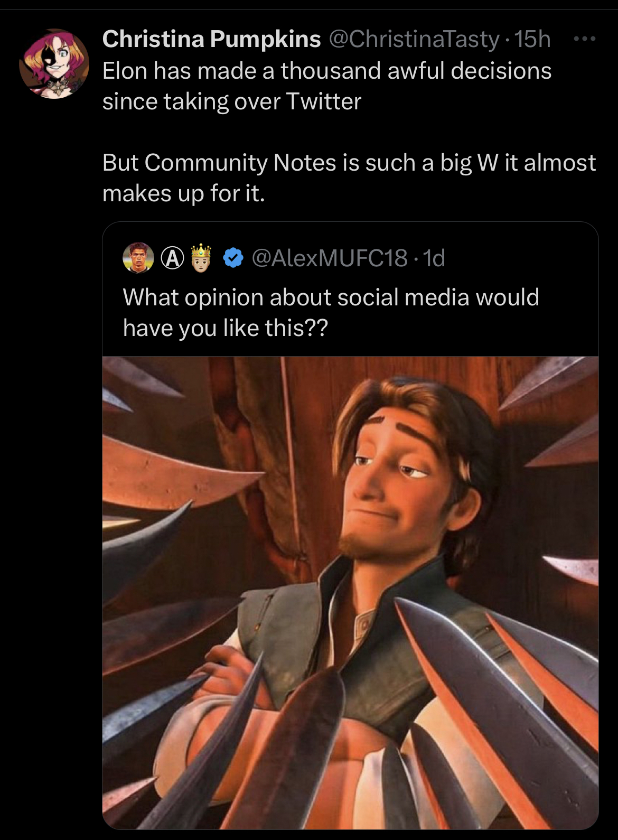Open the "Christina Pumpkins" display name
Viewport: 618px width, 840px height.
coord(211,39)
